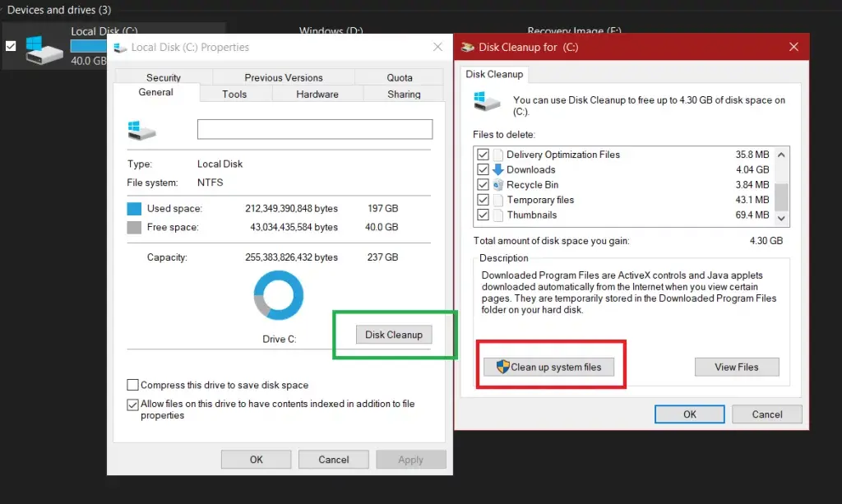This screenshot has height=504, width=842.
Task: Click the Temporary files page icon
Action: (497, 200)
